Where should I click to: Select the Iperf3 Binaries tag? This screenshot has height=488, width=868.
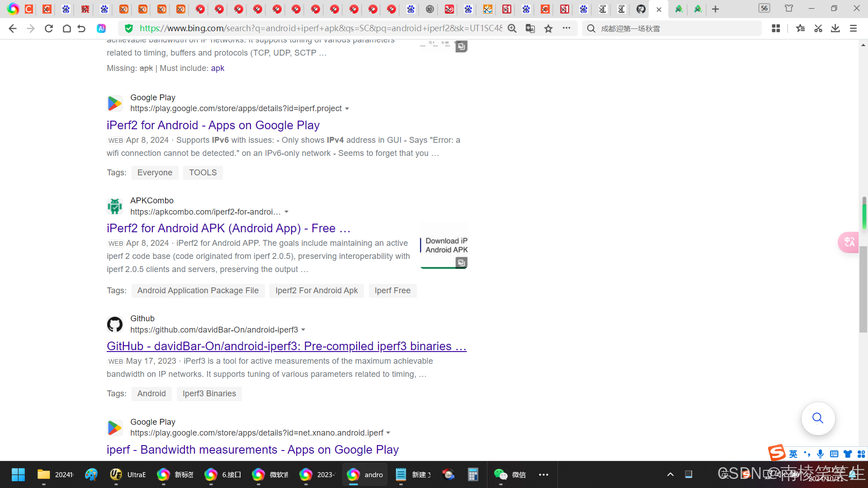[209, 394]
